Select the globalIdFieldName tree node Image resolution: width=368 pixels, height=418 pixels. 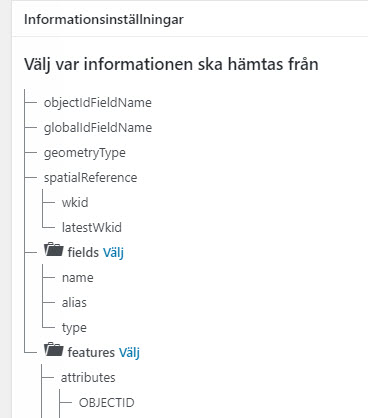coord(98,128)
